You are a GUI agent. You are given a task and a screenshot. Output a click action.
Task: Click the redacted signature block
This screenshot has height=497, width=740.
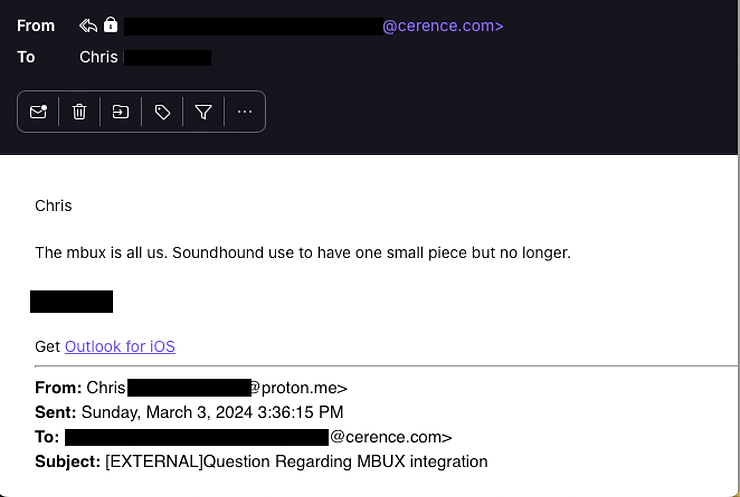pos(71,301)
